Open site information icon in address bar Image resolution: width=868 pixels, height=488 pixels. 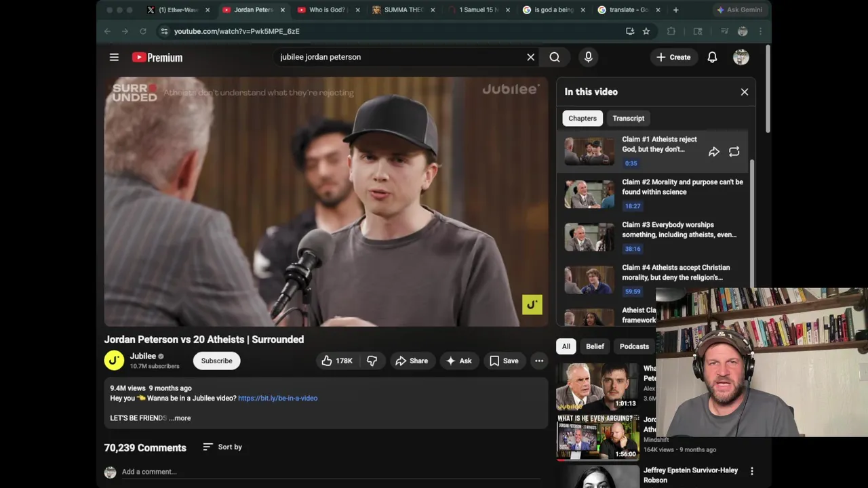click(x=164, y=31)
